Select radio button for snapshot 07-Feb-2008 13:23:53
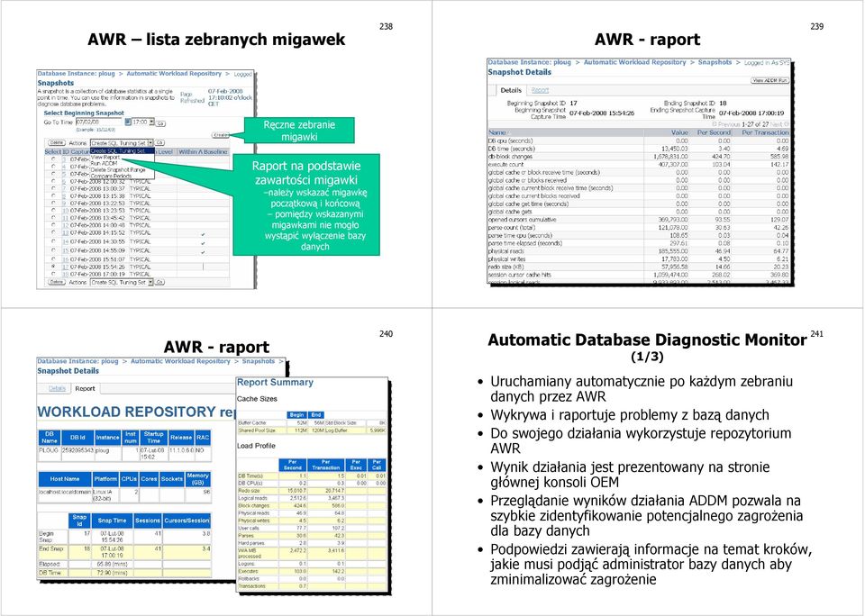 [x=53, y=210]
